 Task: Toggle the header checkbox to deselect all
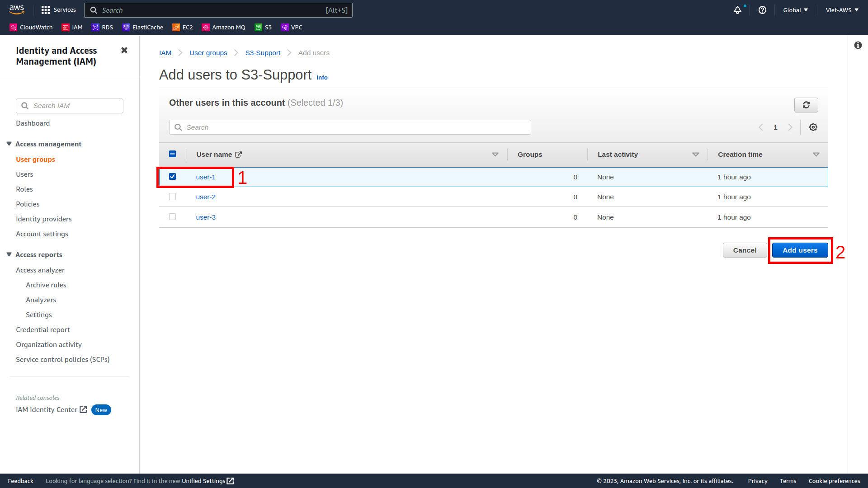click(173, 155)
